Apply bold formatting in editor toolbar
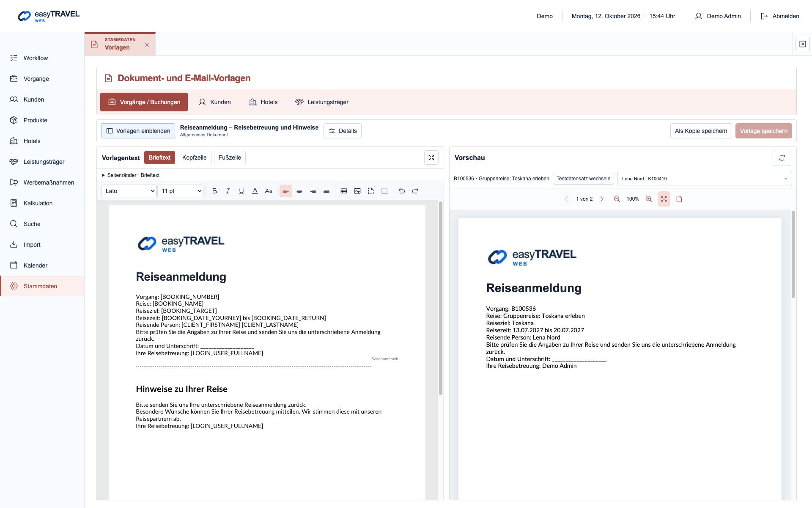The image size is (812, 508). 214,191
